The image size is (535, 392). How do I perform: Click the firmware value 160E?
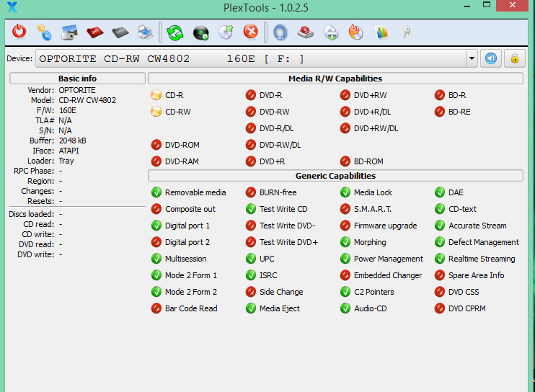[x=68, y=110]
